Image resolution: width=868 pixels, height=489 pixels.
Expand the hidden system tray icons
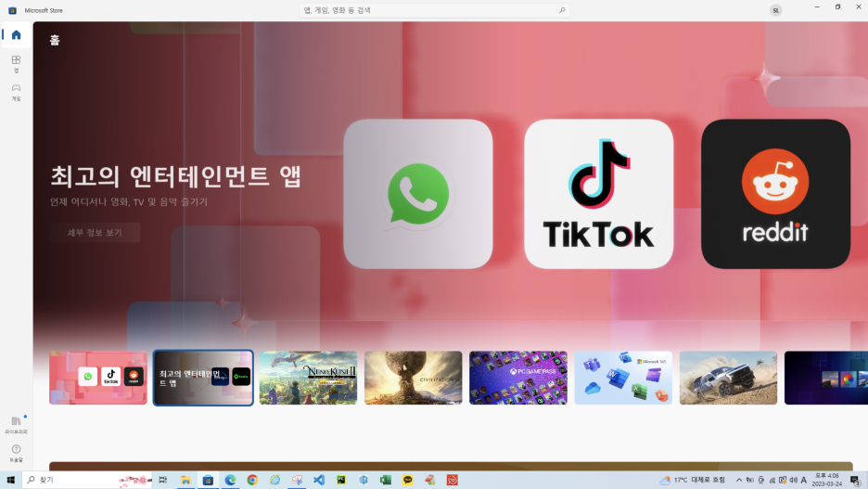(x=739, y=480)
